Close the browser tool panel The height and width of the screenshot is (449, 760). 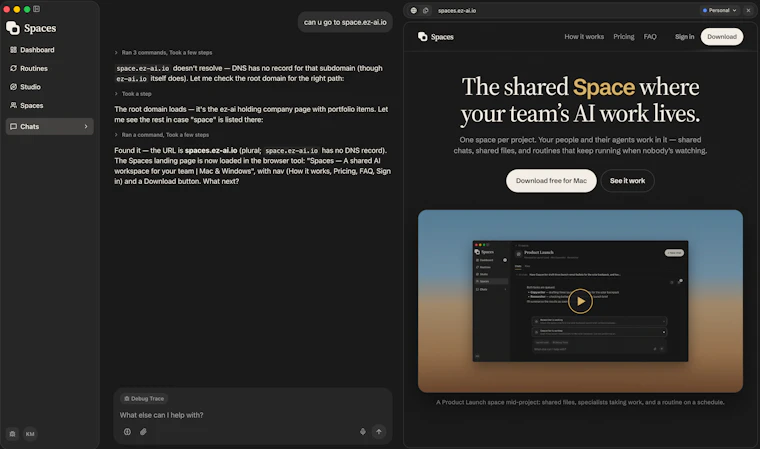pos(748,10)
